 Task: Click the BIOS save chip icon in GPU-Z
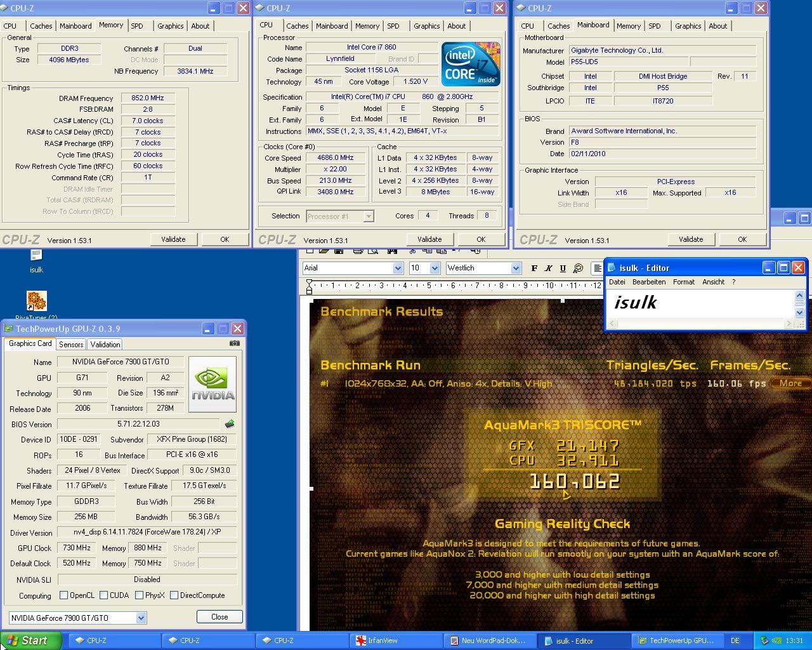[x=230, y=424]
